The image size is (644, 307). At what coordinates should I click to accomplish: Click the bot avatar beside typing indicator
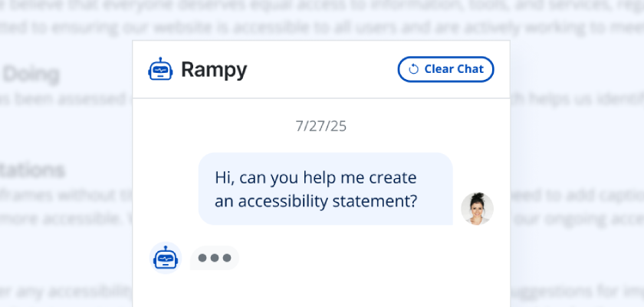pos(165,259)
